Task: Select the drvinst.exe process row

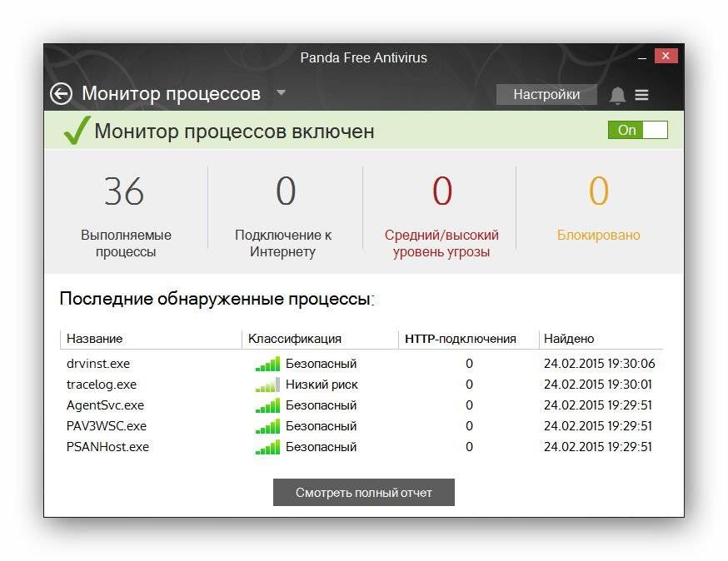Action: [362, 364]
